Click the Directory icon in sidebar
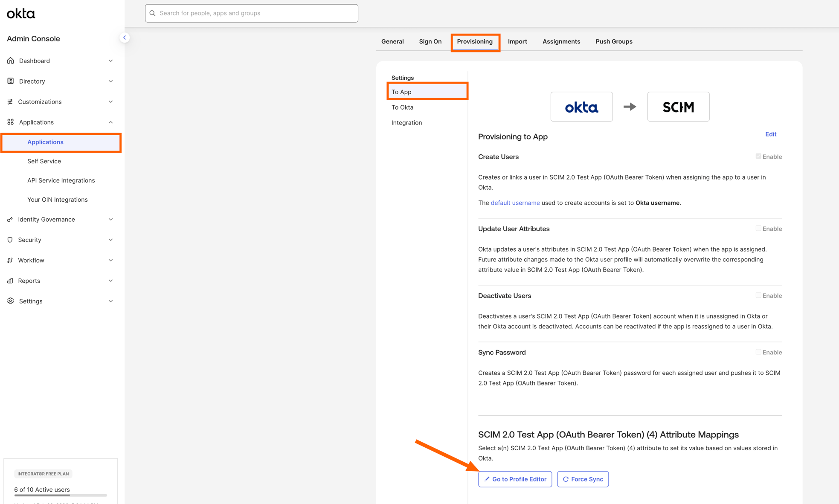Viewport: 839px width, 504px height. [x=11, y=81]
